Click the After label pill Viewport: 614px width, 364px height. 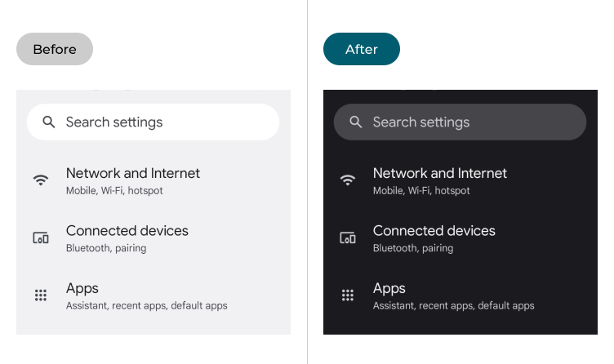[x=362, y=49]
